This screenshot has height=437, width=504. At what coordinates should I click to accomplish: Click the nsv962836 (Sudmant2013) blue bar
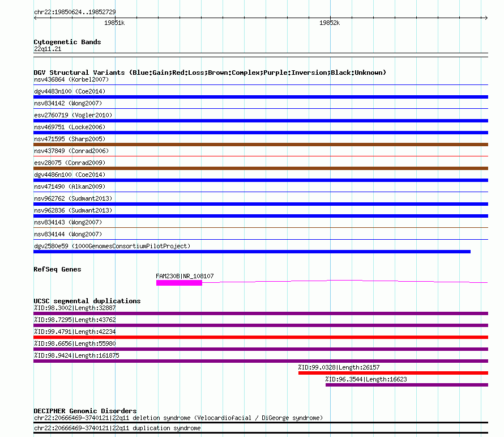(x=260, y=216)
